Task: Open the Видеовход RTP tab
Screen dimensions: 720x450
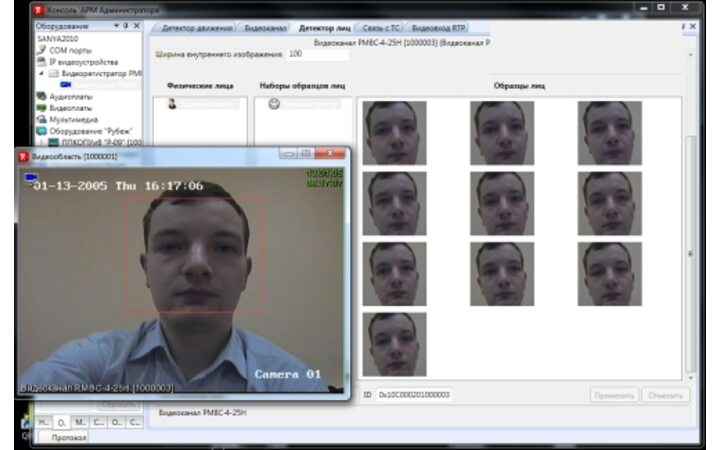Action: tap(439, 27)
